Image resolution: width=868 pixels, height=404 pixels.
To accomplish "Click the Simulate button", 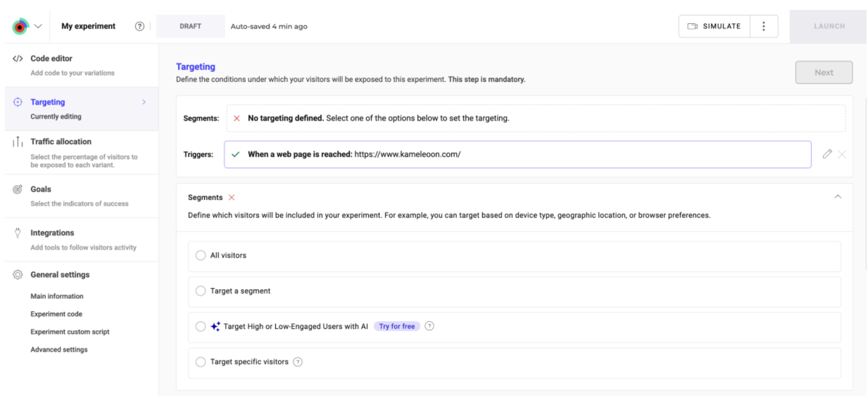I will click(714, 26).
